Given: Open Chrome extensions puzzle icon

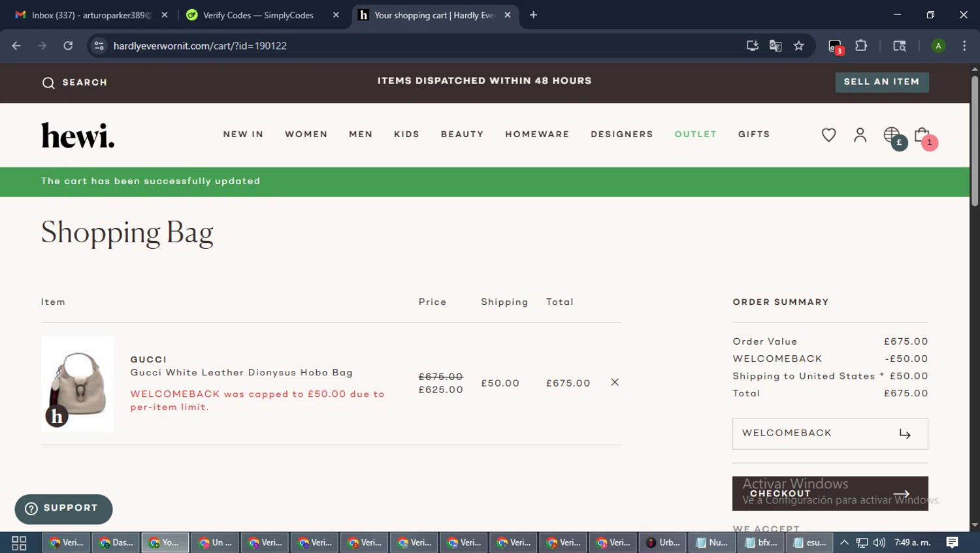Looking at the screenshot, I should [861, 46].
